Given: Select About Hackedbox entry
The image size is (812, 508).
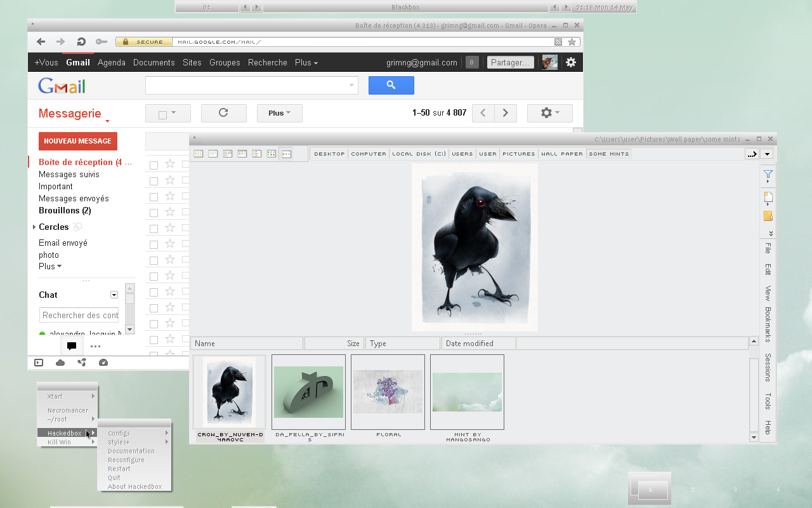Looking at the screenshot, I should click(x=134, y=486).
